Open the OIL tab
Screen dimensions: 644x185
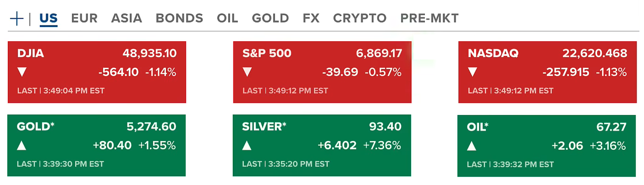tap(227, 18)
